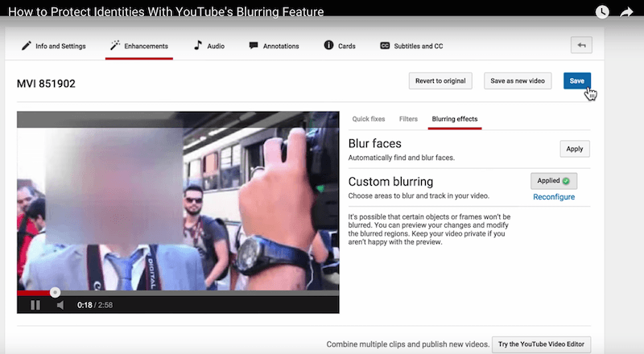
Task: Click the Blur faces heading
Action: [374, 143]
